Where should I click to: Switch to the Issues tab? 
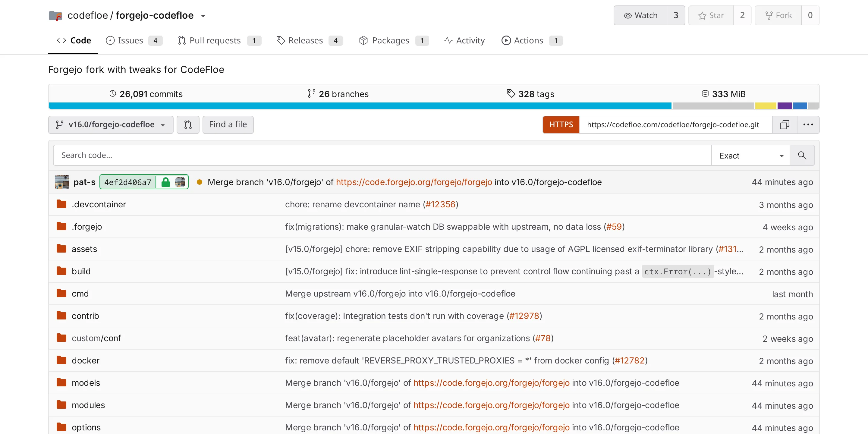pos(134,40)
